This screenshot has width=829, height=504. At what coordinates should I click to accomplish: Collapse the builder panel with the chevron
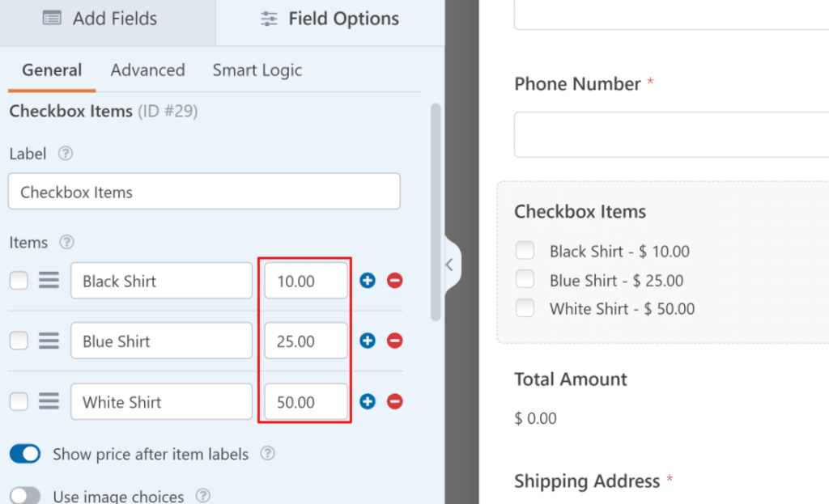coord(449,265)
